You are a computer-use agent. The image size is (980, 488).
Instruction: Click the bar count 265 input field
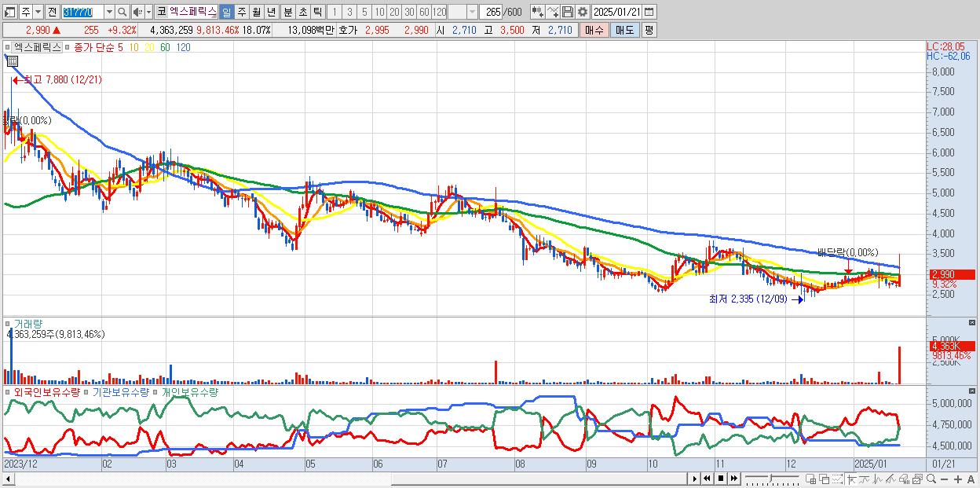[492, 12]
